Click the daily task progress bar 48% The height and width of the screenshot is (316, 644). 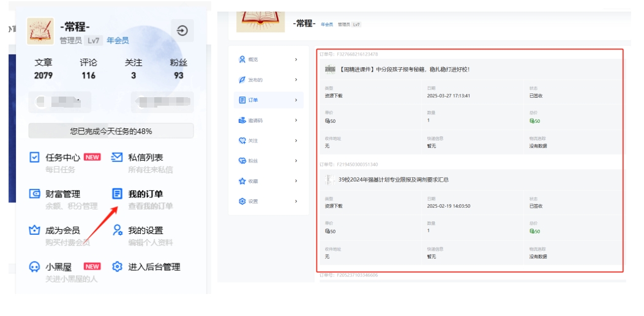point(111,131)
